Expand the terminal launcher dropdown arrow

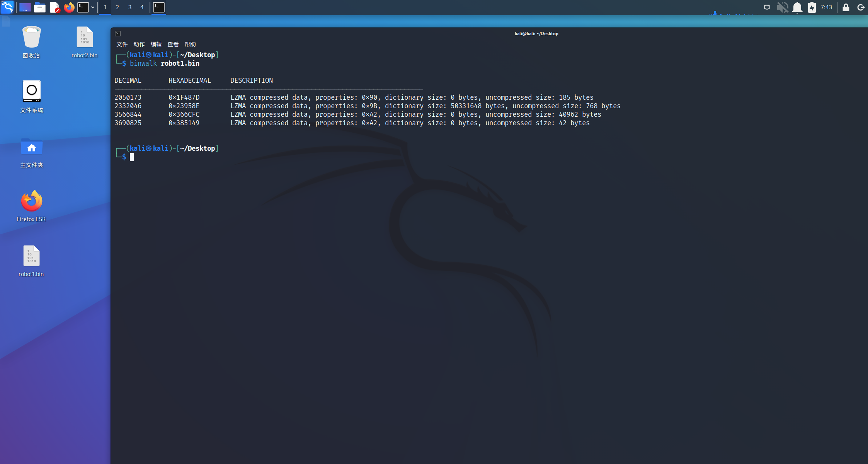[93, 7]
